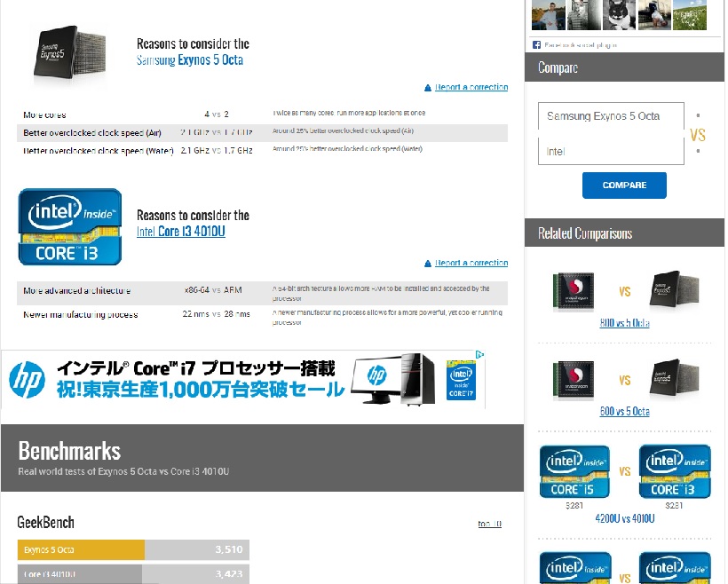Screen dimensions: 728x584
Task: Click the Core i3 4010U GeekBench score bar
Action: pos(133,574)
